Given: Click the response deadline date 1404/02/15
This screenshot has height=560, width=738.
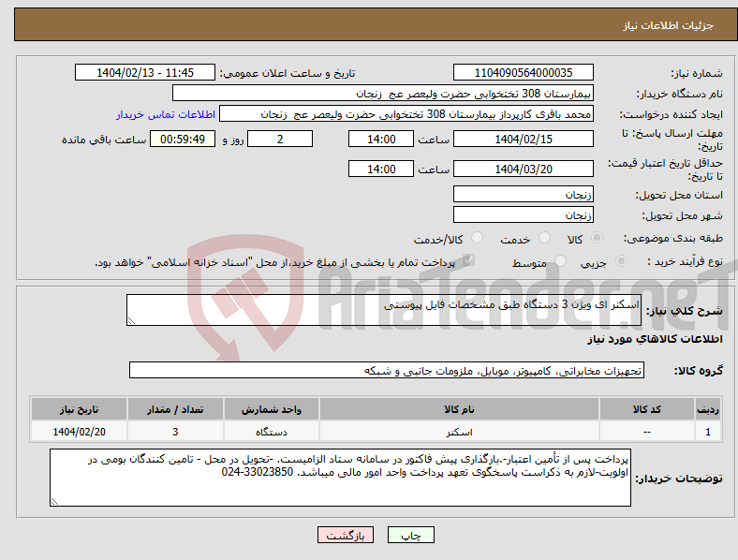Looking at the screenshot, I should 523,139.
